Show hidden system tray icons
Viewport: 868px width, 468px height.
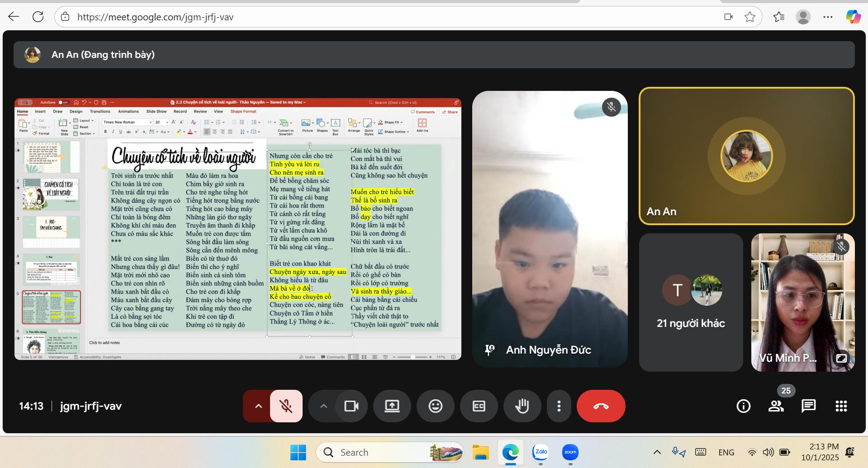click(x=657, y=452)
